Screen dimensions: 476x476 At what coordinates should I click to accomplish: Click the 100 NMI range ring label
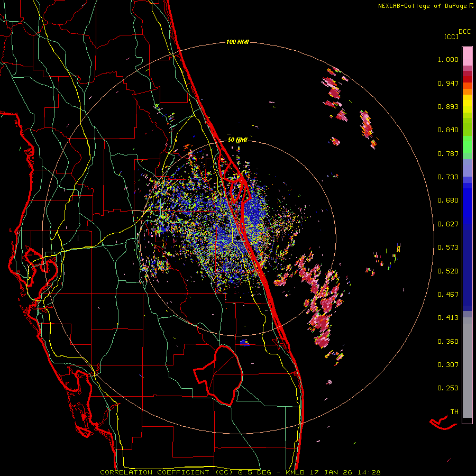point(237,42)
